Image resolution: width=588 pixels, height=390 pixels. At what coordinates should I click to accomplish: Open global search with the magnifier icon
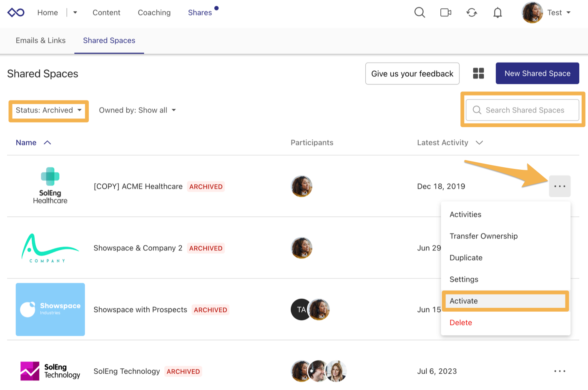click(420, 13)
